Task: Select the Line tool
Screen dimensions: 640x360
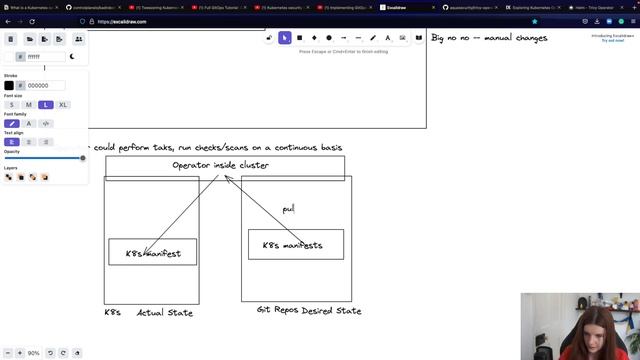Action: [358, 38]
